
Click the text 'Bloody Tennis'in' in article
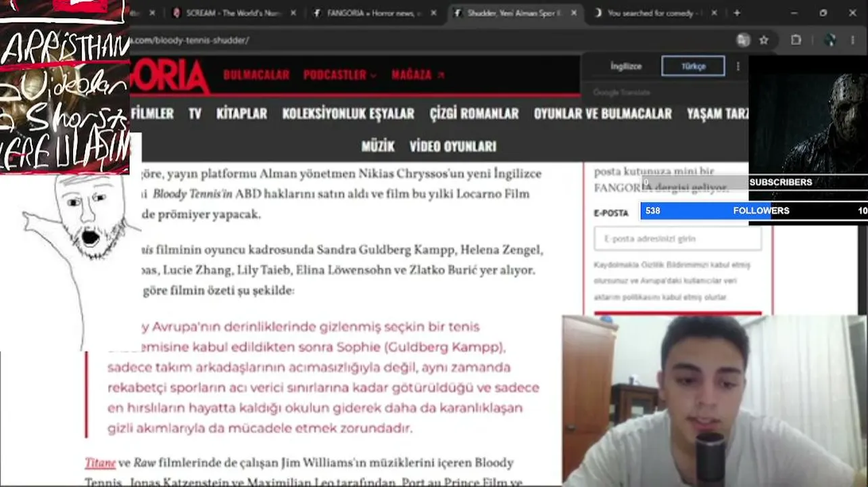click(x=193, y=194)
